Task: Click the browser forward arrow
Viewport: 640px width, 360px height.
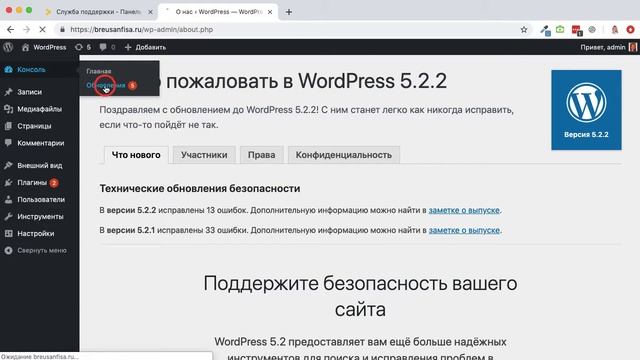Action: click(27, 29)
